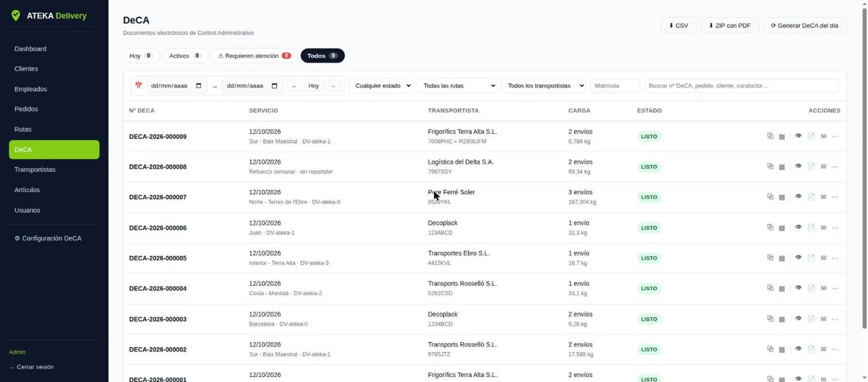Click the envelope icon for DECA-2026-000008

pos(823,167)
